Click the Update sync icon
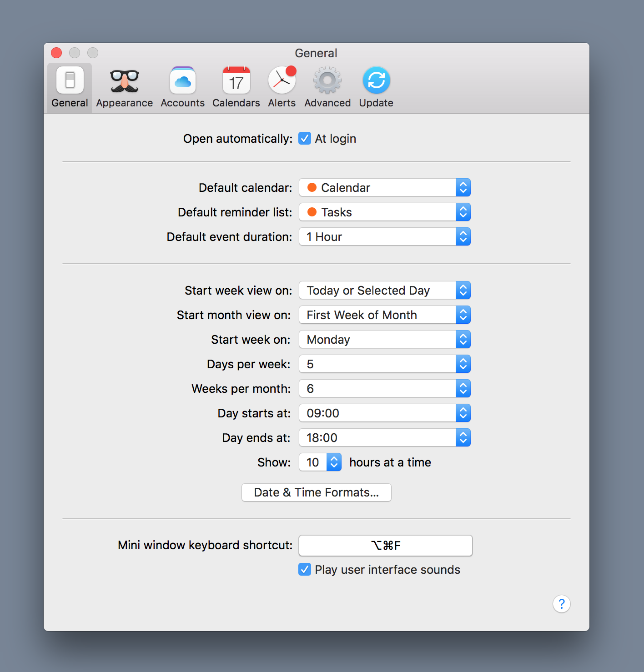This screenshot has width=644, height=672. click(x=376, y=86)
